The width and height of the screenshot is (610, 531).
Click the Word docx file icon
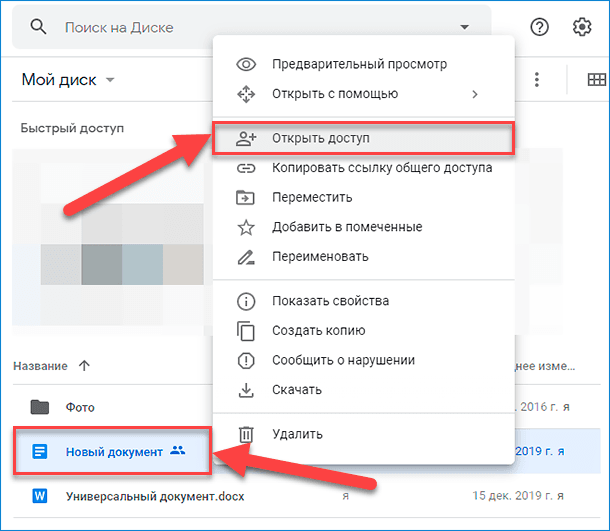[40, 496]
